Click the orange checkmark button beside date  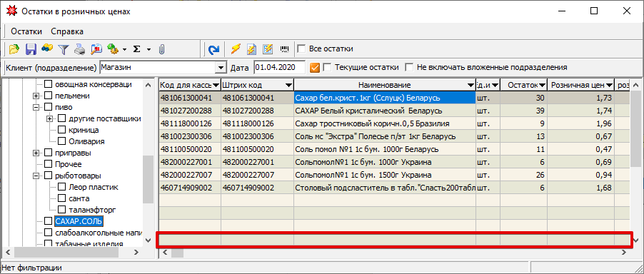tap(315, 67)
